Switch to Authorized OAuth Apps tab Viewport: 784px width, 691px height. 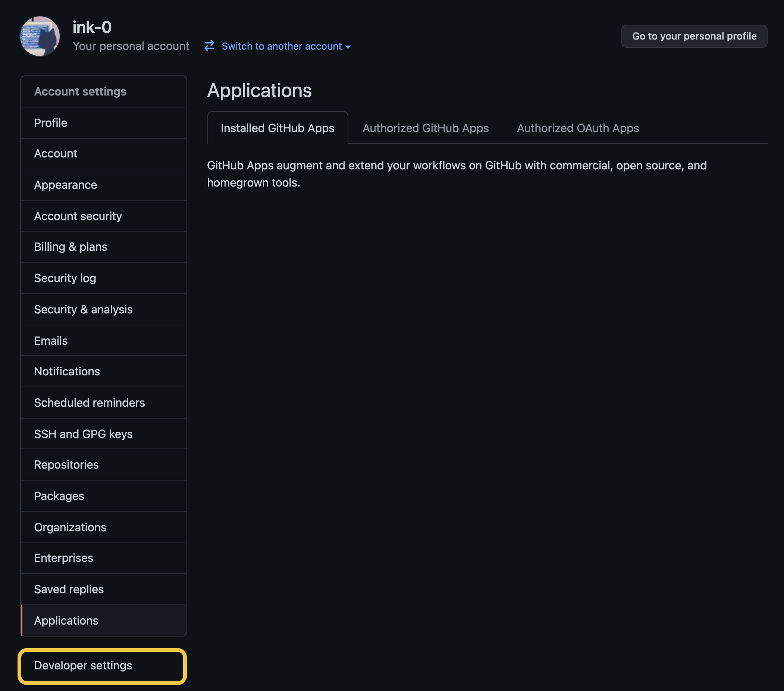pyautogui.click(x=578, y=128)
